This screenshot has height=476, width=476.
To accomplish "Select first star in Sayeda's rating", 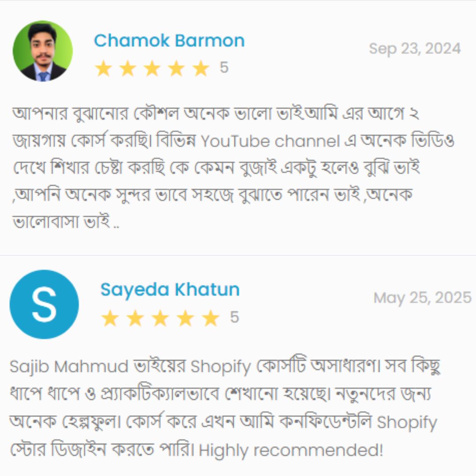I will (110, 318).
